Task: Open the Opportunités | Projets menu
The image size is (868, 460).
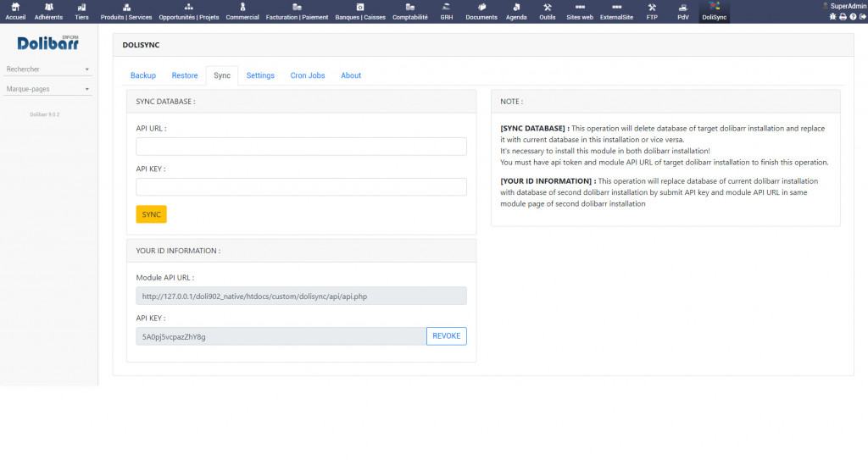Action: 189,12
